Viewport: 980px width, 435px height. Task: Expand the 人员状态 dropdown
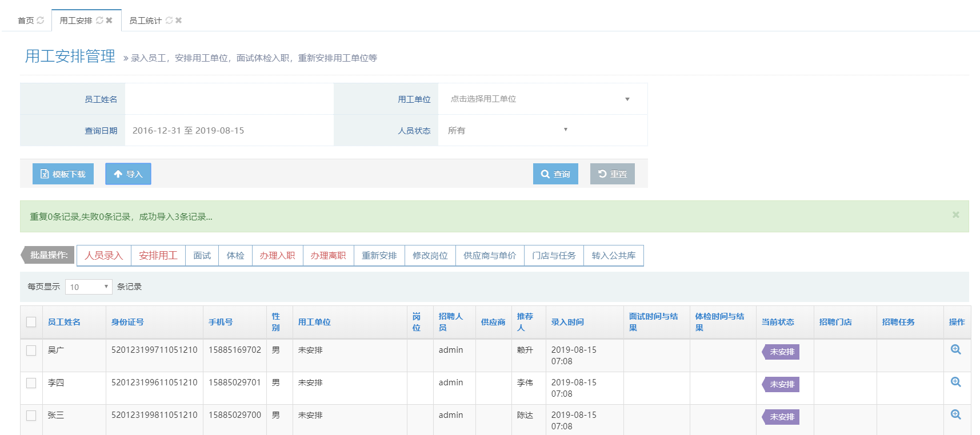tap(507, 131)
